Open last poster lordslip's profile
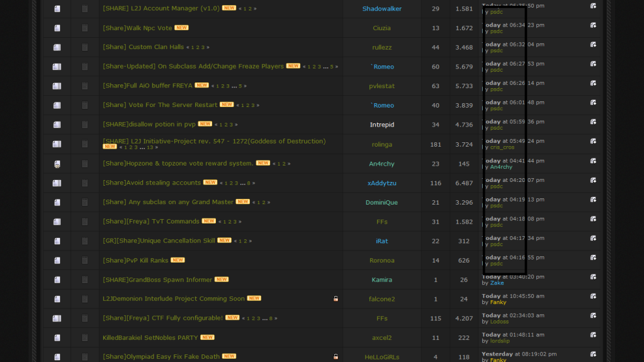644x362 pixels. [500, 341]
